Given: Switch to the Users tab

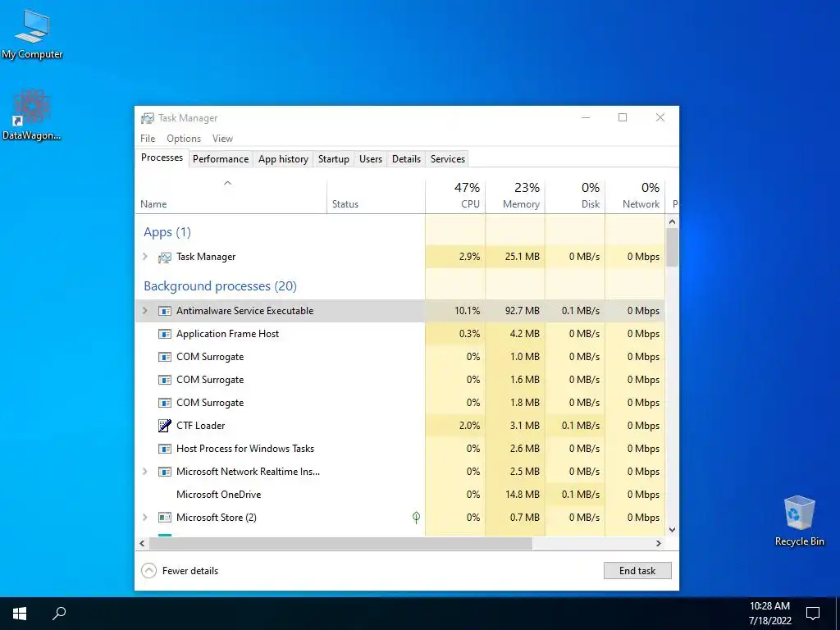Looking at the screenshot, I should [x=371, y=159].
